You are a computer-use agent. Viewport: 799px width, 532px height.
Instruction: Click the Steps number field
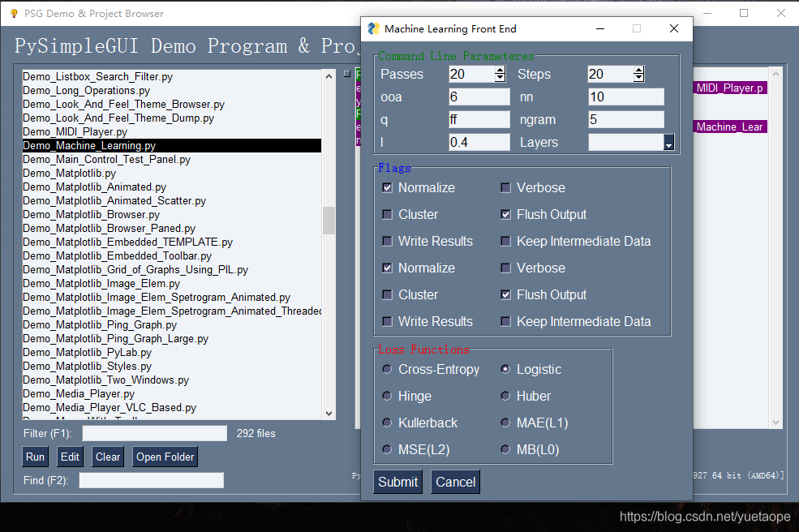[611, 74]
